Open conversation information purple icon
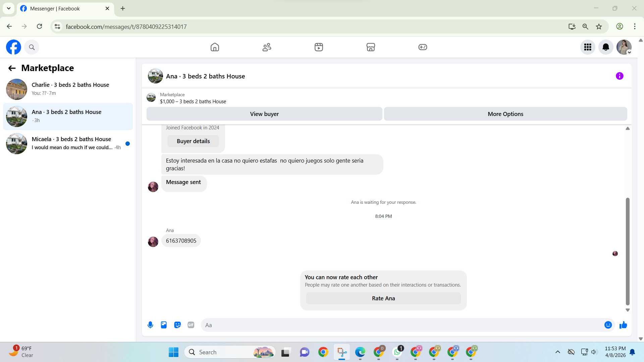644x362 pixels. point(620,76)
